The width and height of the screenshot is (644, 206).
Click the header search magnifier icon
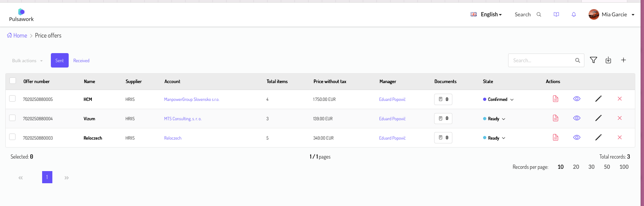point(539,14)
